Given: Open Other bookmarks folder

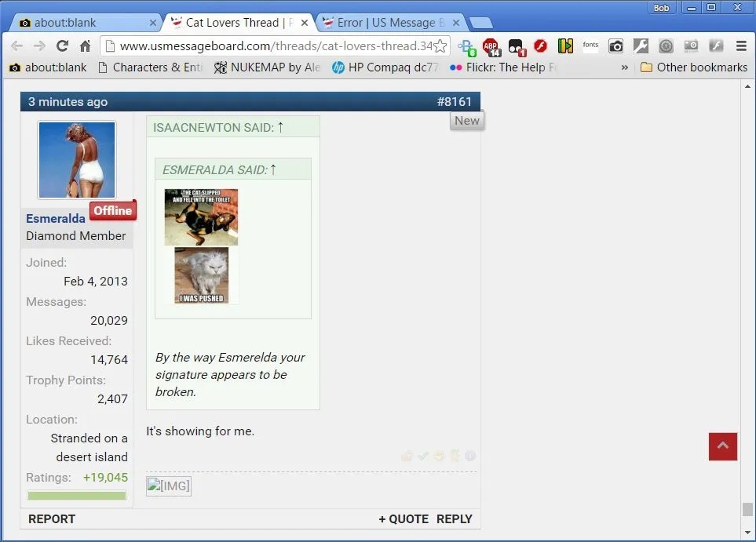Looking at the screenshot, I should tap(694, 67).
